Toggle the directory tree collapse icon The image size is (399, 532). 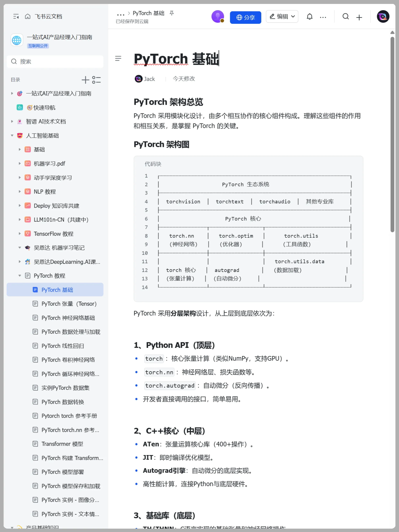96,80
